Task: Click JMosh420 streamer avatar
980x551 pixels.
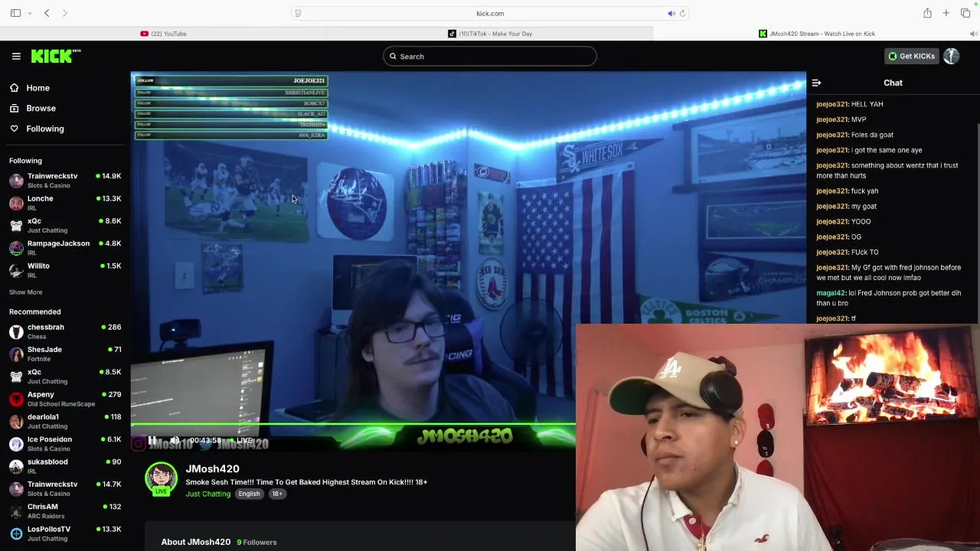Action: 161,478
